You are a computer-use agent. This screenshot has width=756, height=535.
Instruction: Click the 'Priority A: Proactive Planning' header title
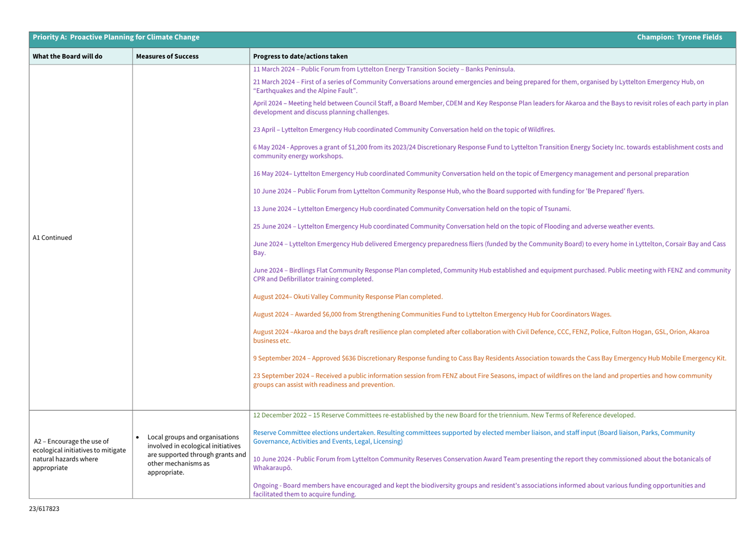[116, 37]
